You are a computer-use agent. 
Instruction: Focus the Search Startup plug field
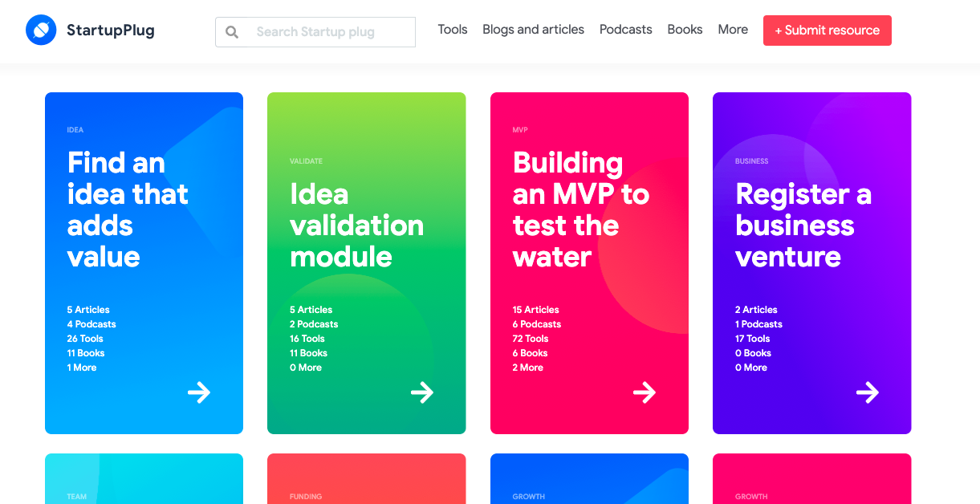tap(329, 32)
